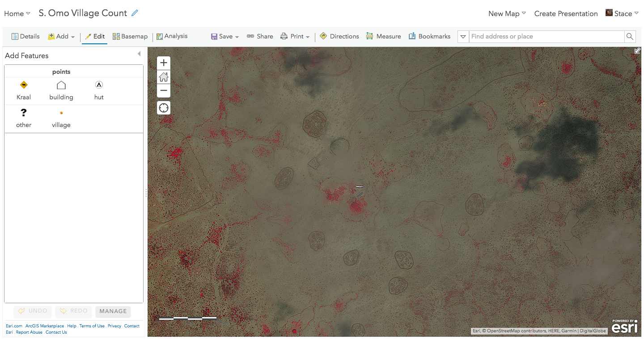Image resolution: width=644 pixels, height=339 pixels.
Task: Open the Esri.com footer link
Action: click(x=14, y=326)
